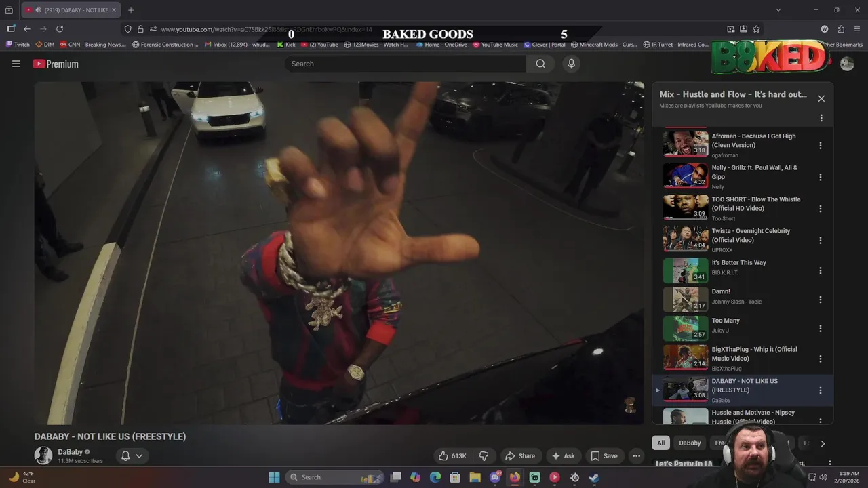Save the video to a playlist

(x=604, y=456)
